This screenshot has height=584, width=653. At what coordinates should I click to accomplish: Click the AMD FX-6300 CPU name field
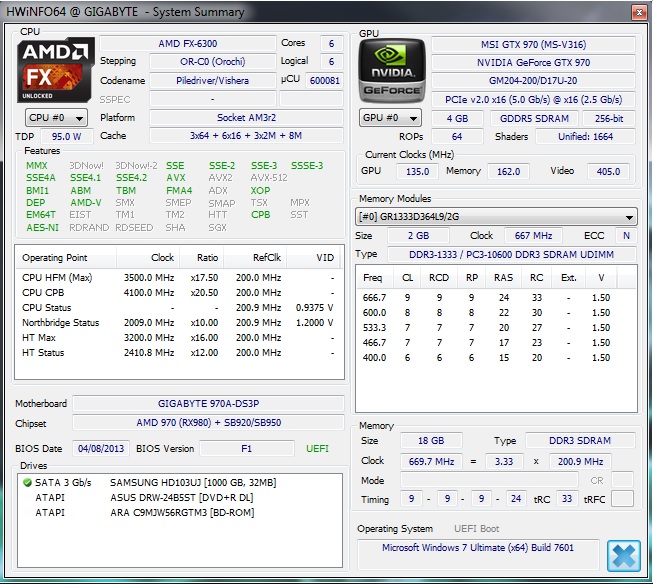(188, 44)
